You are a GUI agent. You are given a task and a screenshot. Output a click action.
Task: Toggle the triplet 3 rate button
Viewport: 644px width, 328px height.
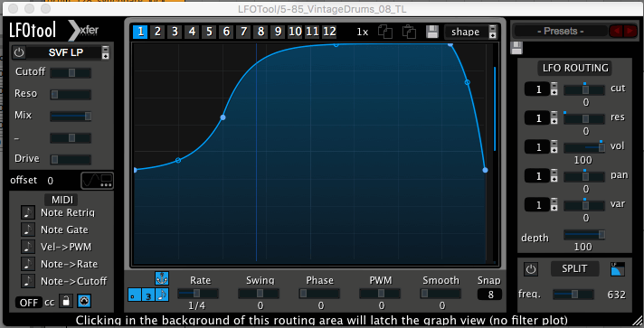[x=148, y=295]
